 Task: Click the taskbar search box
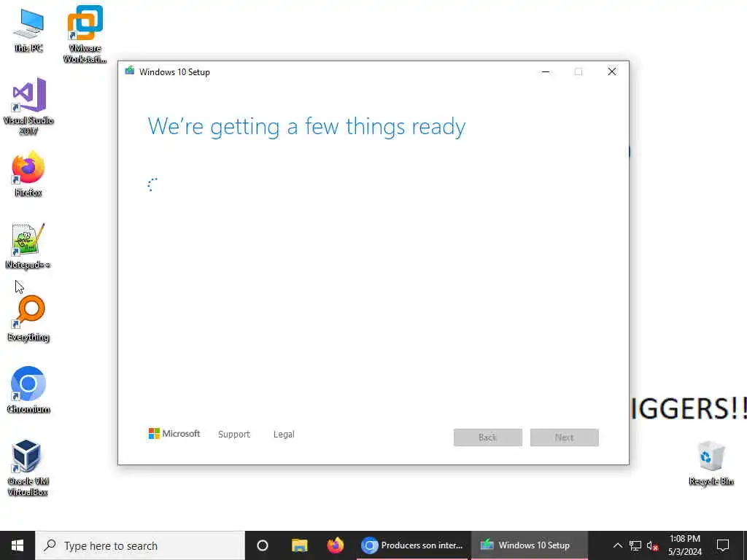[140, 545]
